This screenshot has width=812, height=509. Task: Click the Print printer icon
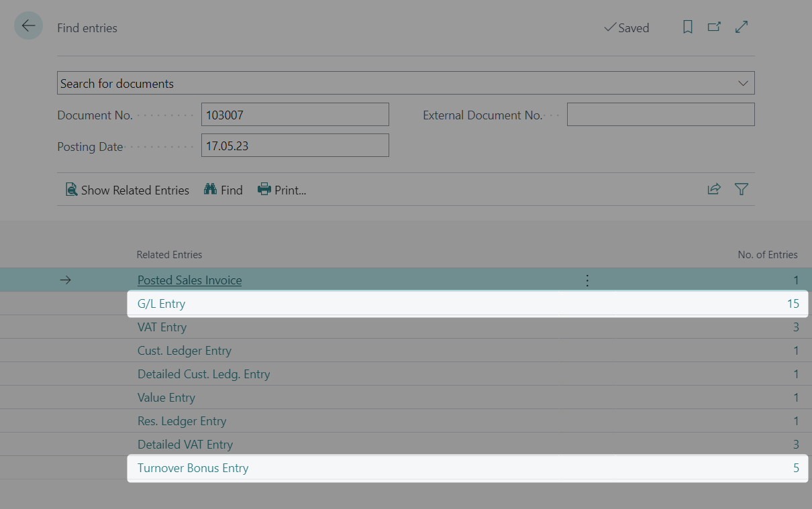pyautogui.click(x=264, y=189)
